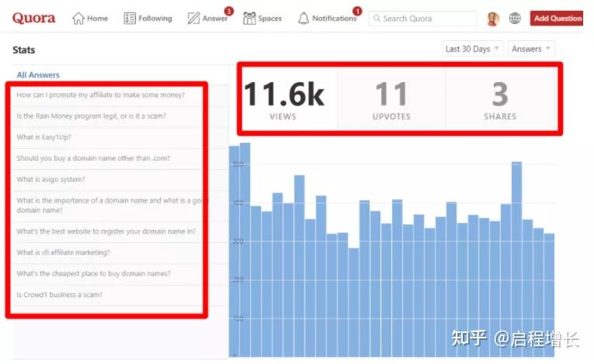This screenshot has width=594, height=364.
Task: Select the 3 Shares stat tab
Action: 500,99
